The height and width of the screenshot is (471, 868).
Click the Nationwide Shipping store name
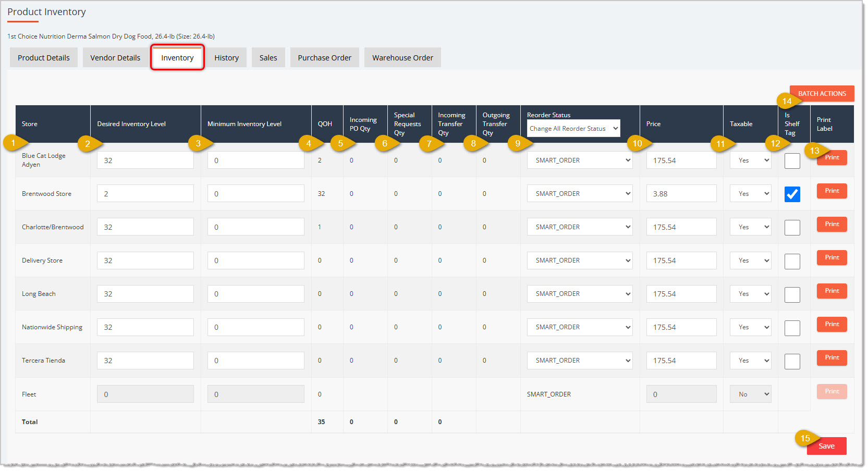tap(52, 327)
